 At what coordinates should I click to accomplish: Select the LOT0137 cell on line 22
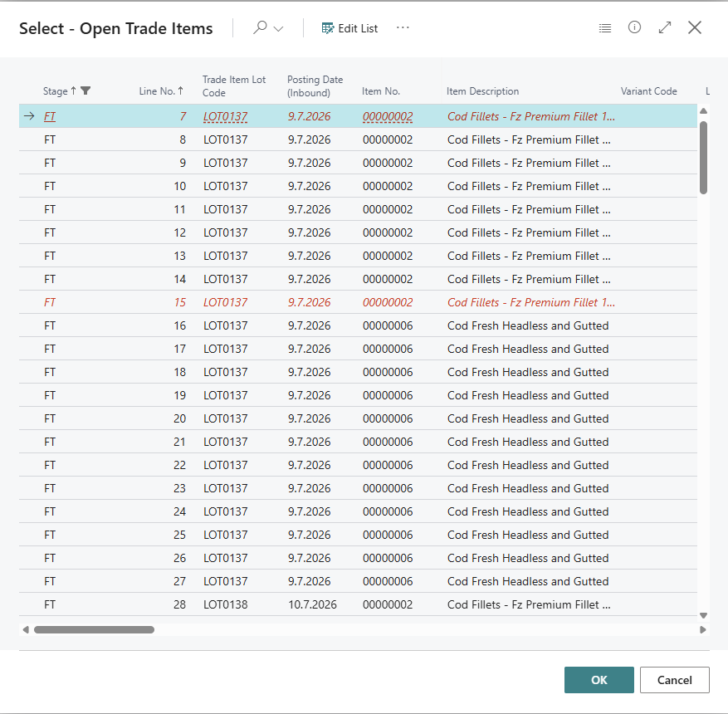click(225, 465)
